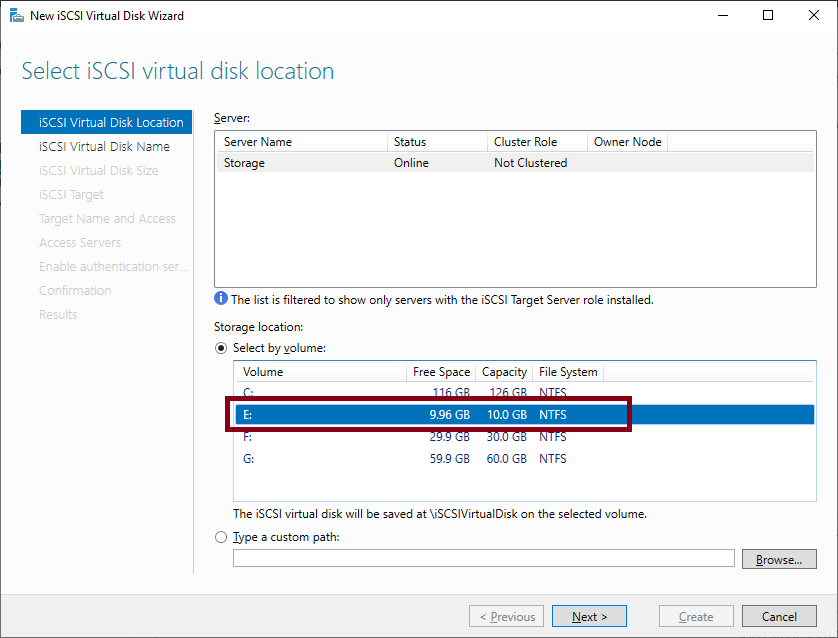Select volume G: row
This screenshot has height=638, width=838.
[524, 458]
